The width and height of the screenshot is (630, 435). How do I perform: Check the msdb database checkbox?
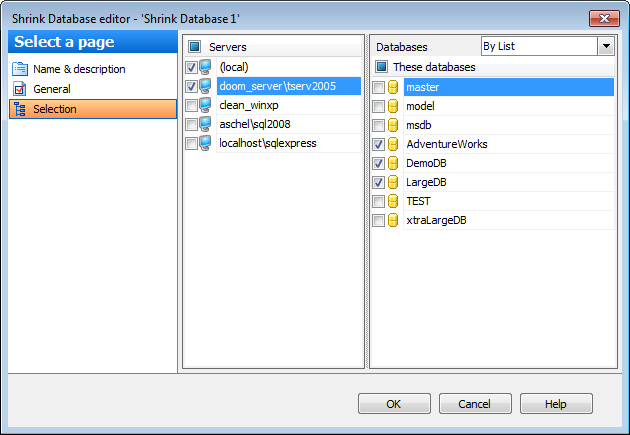click(378, 125)
